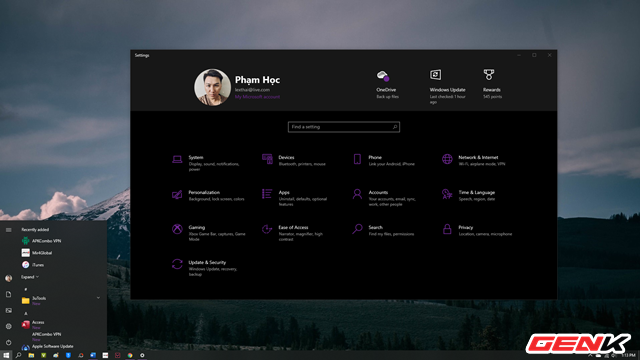Image resolution: width=640 pixels, height=360 pixels.
Task: Click the Find a setting search box
Action: (x=344, y=127)
